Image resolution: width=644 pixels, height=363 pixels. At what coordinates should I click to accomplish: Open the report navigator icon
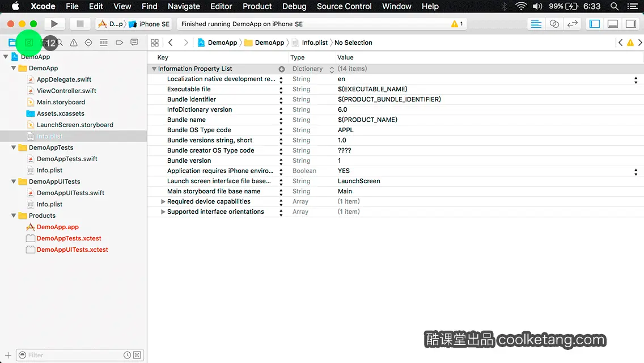[x=134, y=43]
